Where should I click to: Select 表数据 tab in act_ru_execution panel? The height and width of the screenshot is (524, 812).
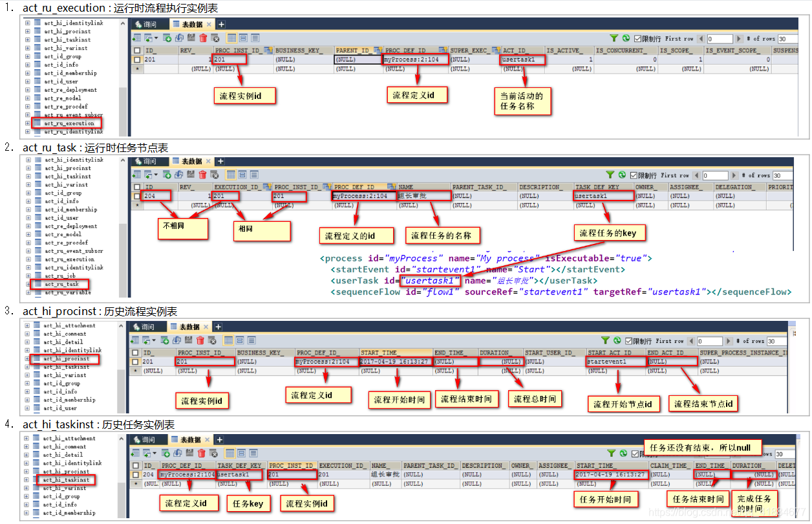pyautogui.click(x=192, y=25)
